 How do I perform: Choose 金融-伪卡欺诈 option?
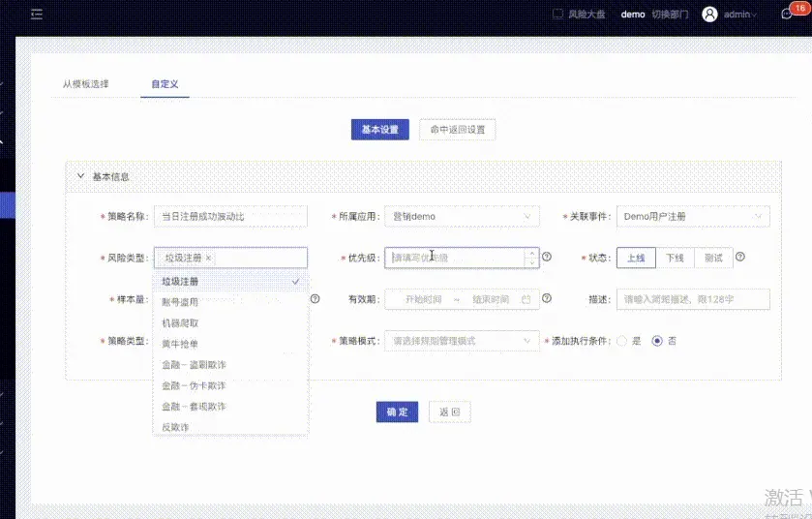(x=230, y=385)
